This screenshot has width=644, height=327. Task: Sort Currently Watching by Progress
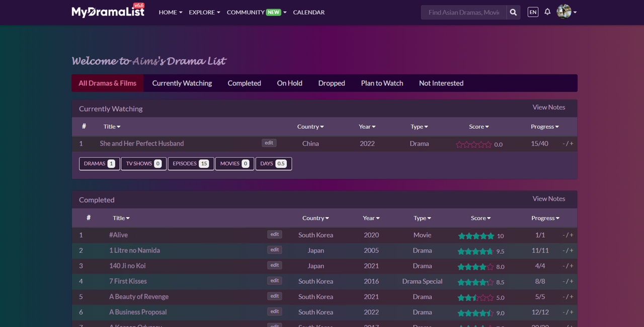click(x=545, y=126)
